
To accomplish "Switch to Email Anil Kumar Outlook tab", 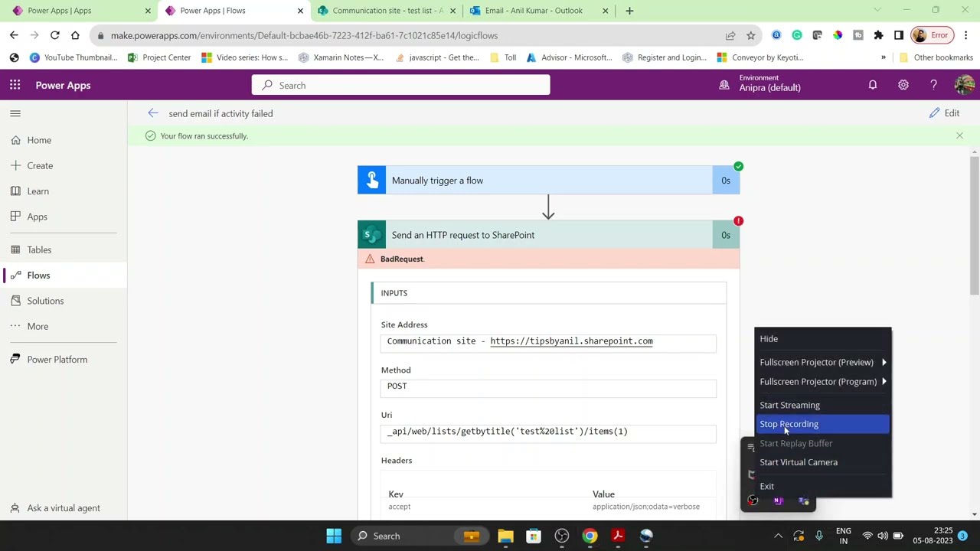I will 539,11.
